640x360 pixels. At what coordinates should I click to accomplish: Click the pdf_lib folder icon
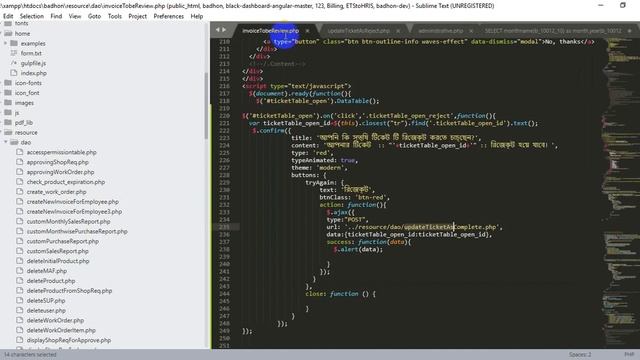[x=8, y=122]
